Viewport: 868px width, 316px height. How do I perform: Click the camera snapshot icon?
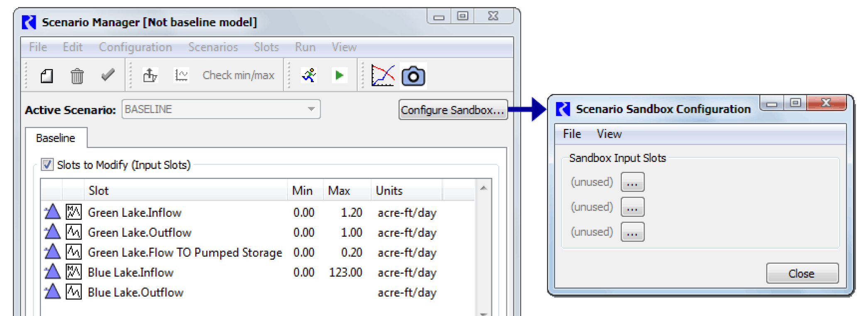pos(413,76)
